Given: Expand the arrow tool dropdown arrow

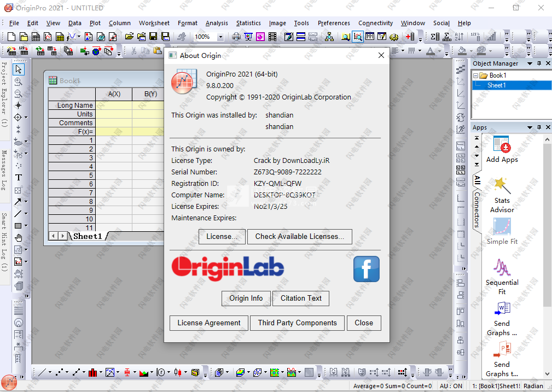Looking at the screenshot, I should 26,202.
